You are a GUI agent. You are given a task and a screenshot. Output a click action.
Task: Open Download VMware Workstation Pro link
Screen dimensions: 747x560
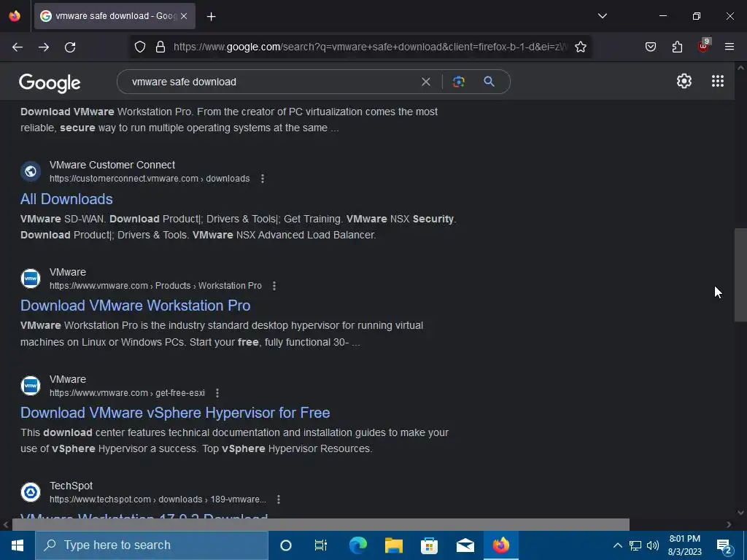[135, 306]
